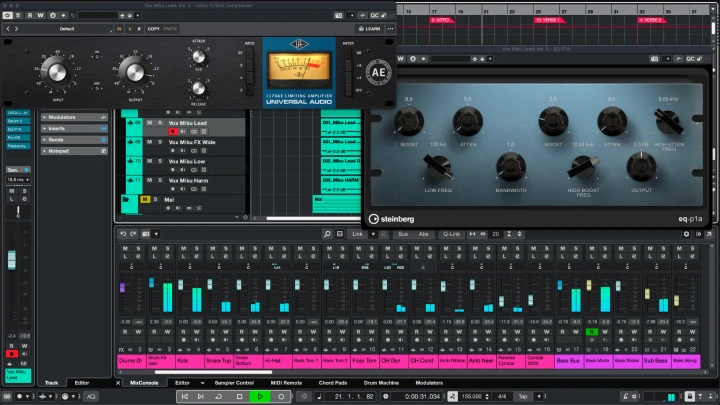Click the redo icon in MixConsole toolbar
This screenshot has width=720, height=405.
[133, 234]
